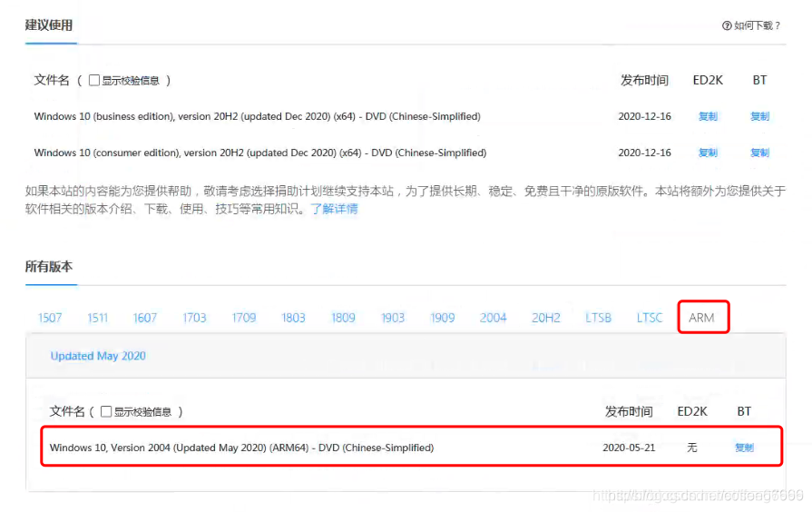Click the ED2K header in 所有版本 table
812x512 pixels.
[x=692, y=411]
